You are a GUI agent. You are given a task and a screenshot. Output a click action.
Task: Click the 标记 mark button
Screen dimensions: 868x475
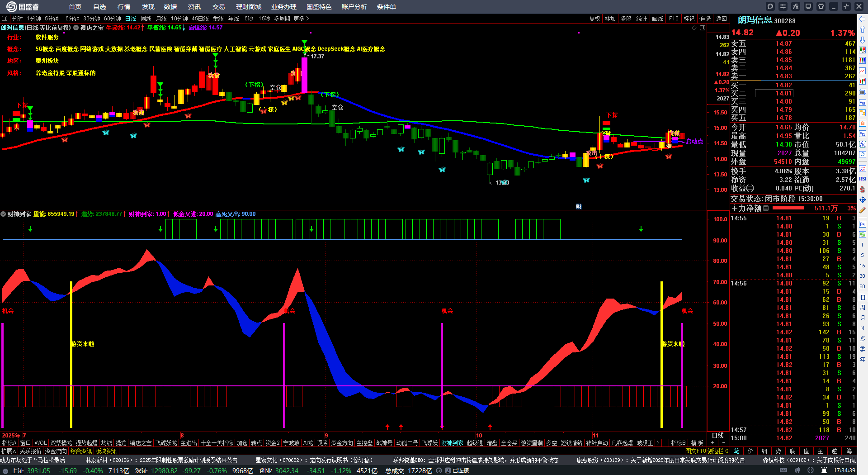(x=689, y=19)
